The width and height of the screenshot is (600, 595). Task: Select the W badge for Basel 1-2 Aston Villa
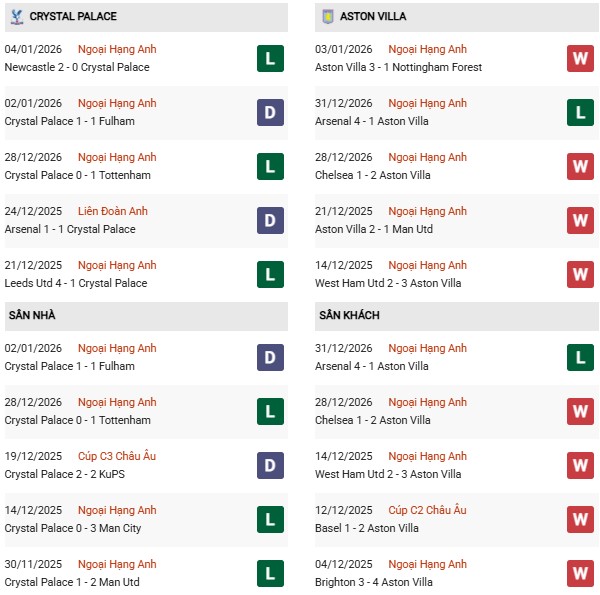tap(580, 520)
